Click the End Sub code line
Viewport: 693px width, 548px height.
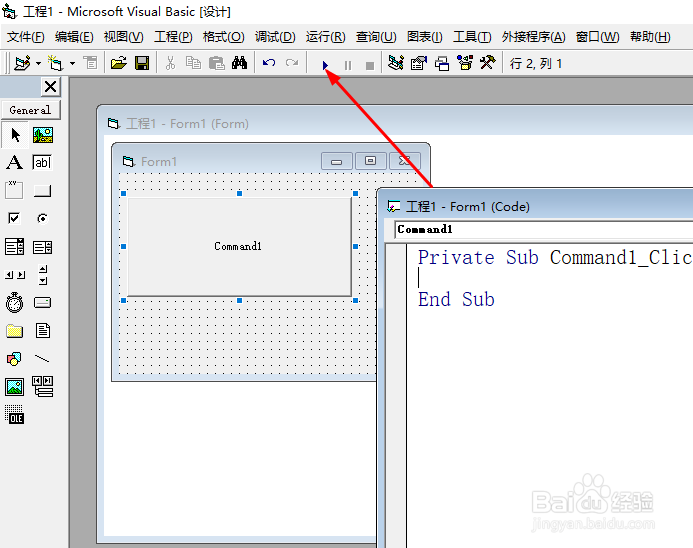coord(456,300)
